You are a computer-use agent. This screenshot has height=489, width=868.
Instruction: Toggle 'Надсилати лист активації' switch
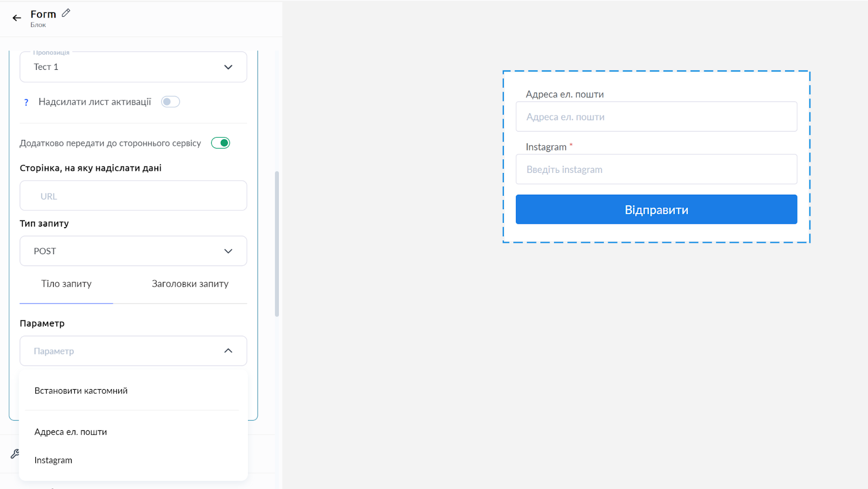[x=170, y=102]
